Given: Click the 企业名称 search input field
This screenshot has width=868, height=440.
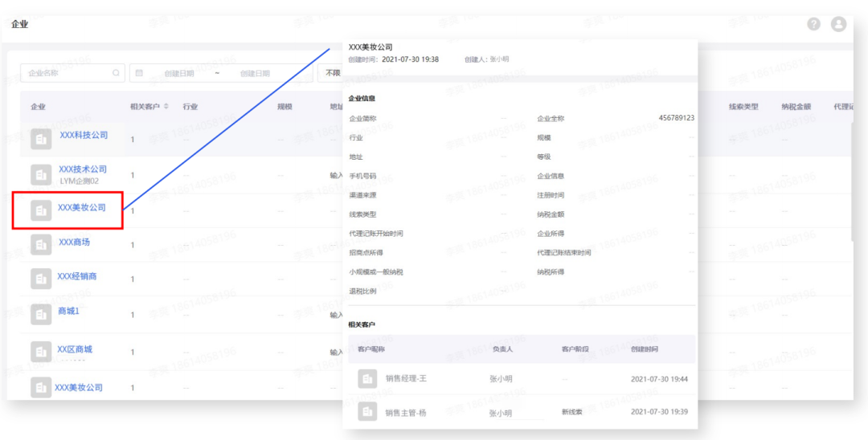Looking at the screenshot, I should point(68,73).
